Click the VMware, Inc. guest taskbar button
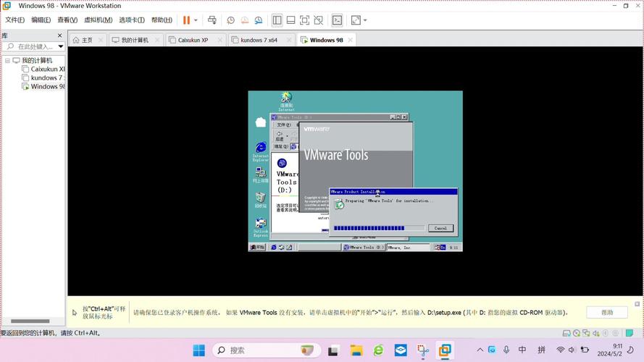This screenshot has width=644, height=362. point(407,247)
